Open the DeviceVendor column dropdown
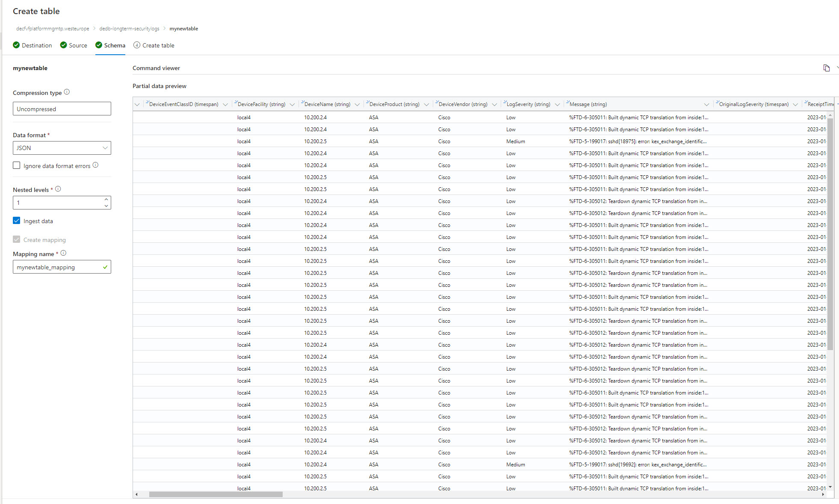The width and height of the screenshot is (839, 504). click(495, 104)
